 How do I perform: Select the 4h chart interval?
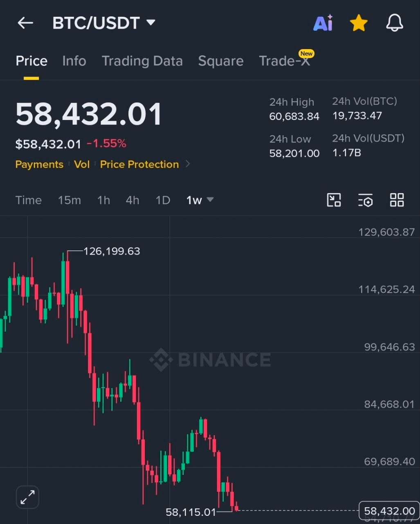(133, 200)
